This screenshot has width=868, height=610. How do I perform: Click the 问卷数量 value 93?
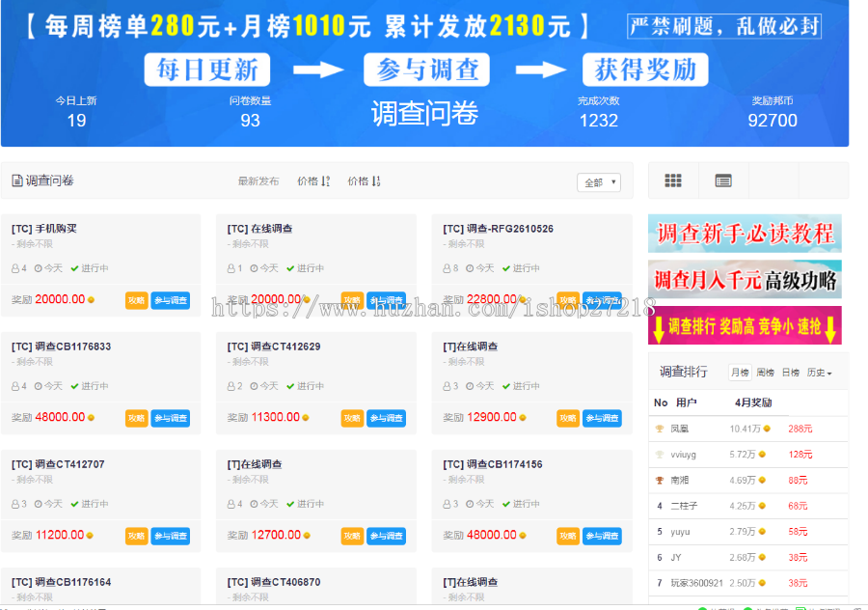(250, 121)
